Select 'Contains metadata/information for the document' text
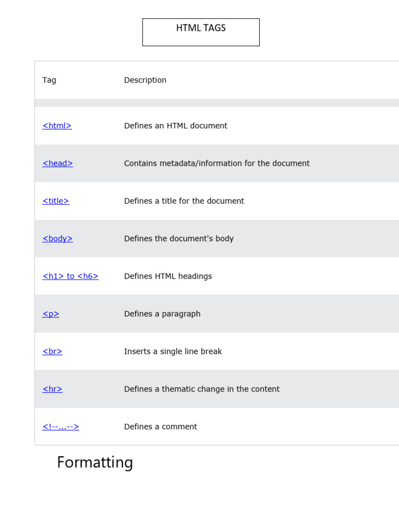Image resolution: width=399 pixels, height=532 pixels. [x=217, y=163]
